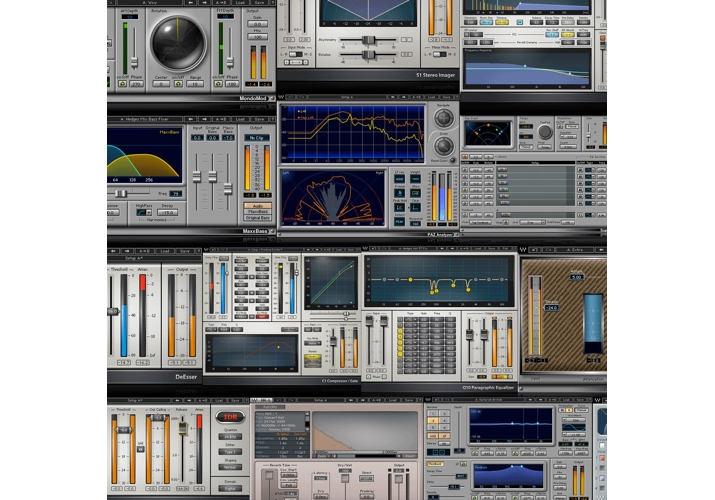Screen dimensions: 715x500
Task: Click the S1 Asymmetry slider handle
Action: point(368,40)
